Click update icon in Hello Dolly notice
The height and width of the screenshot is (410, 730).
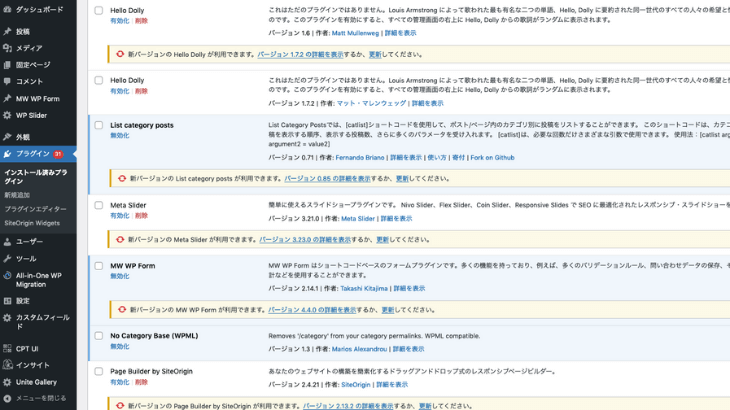tap(120, 54)
